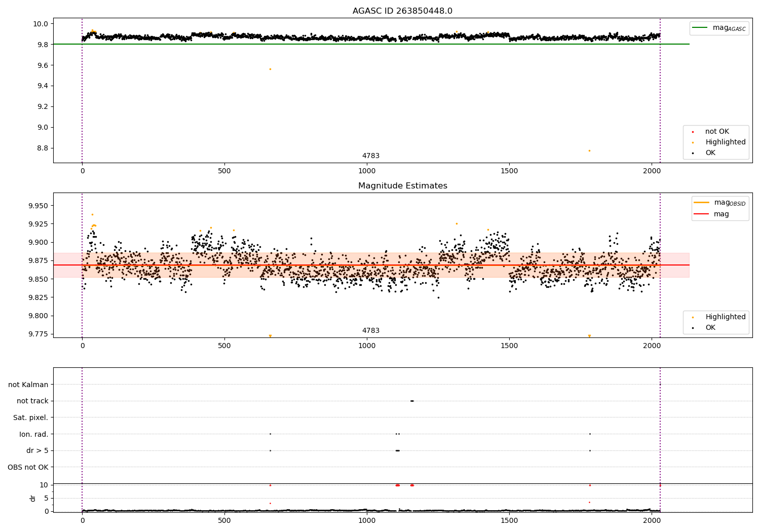Screen dimensions: 760x532
Task: Click 'Highlighted' legend entry in the top plot
Action: pos(719,142)
